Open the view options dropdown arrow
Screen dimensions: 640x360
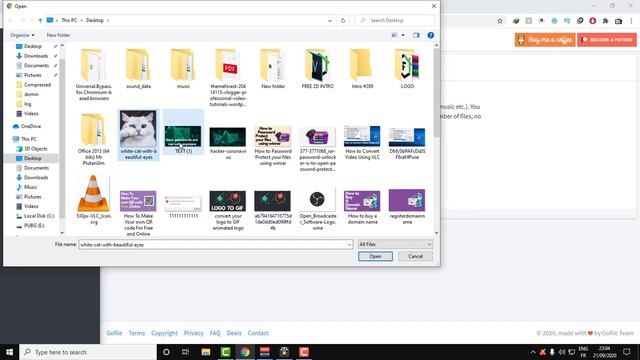click(x=403, y=35)
